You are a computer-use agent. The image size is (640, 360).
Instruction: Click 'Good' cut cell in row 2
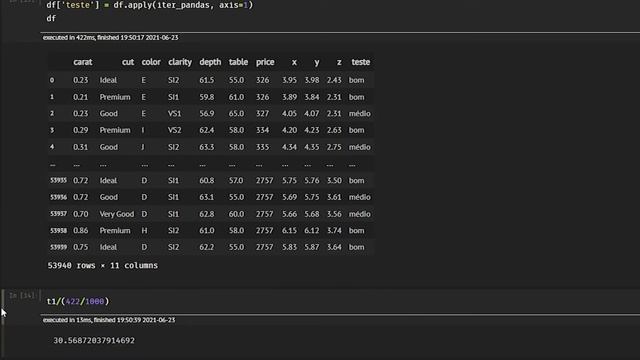109,113
